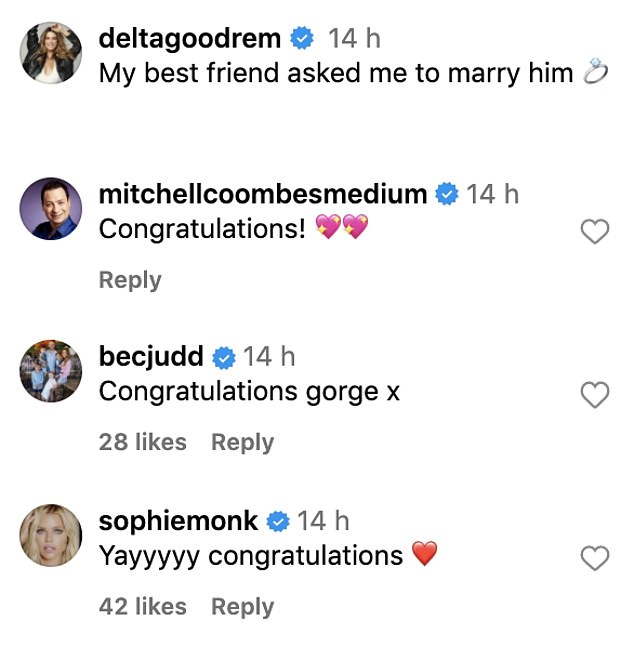Click becjudd's verified badge icon

pos(224,358)
